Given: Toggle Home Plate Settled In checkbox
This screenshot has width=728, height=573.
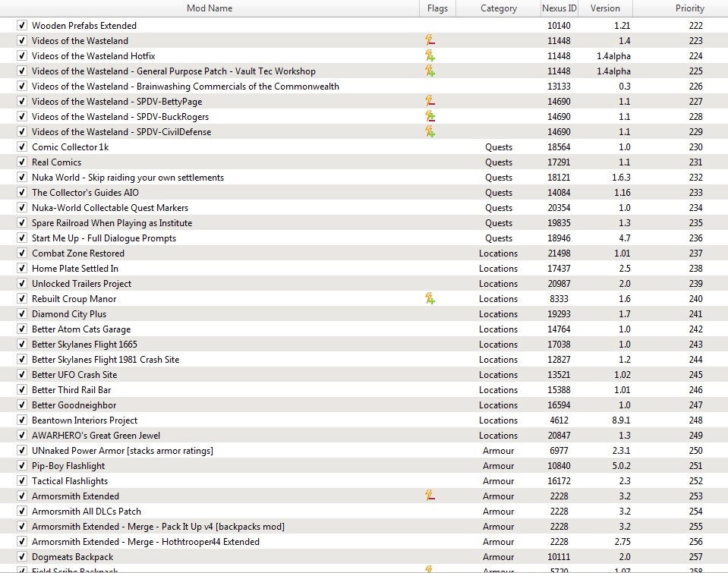Looking at the screenshot, I should click(x=22, y=269).
